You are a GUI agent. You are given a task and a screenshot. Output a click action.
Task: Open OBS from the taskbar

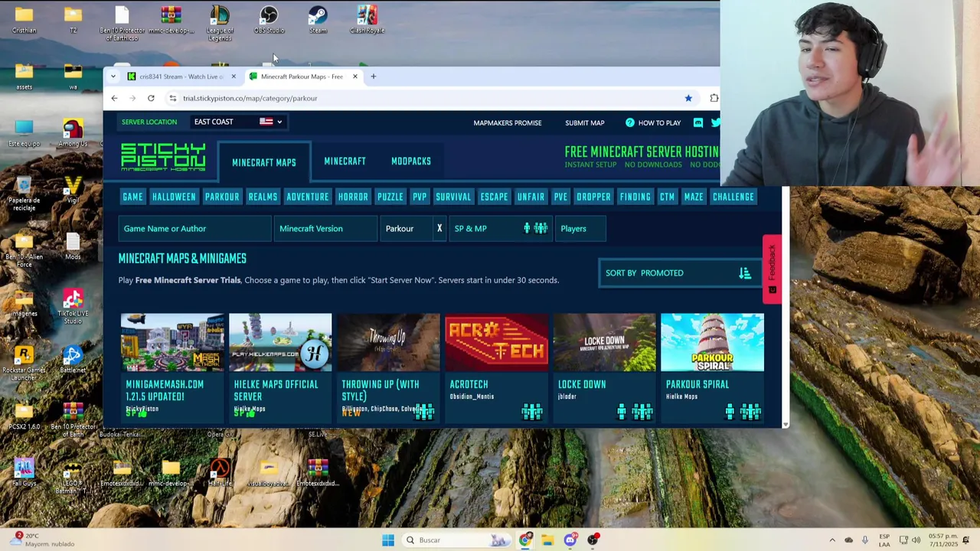click(x=593, y=540)
